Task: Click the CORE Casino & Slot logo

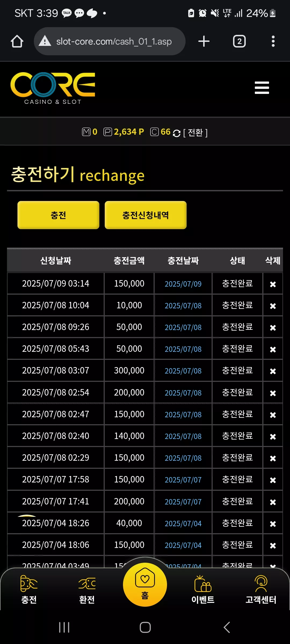Action: tap(53, 88)
